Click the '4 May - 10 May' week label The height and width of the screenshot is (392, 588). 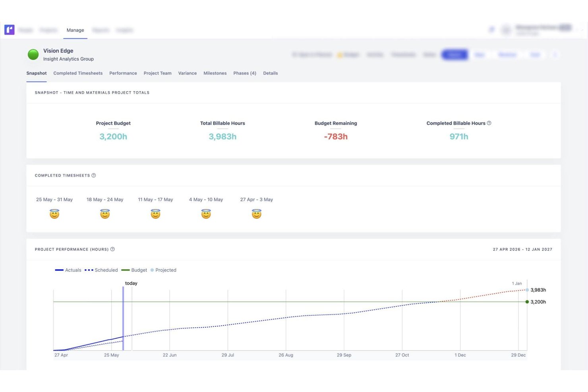pos(206,200)
